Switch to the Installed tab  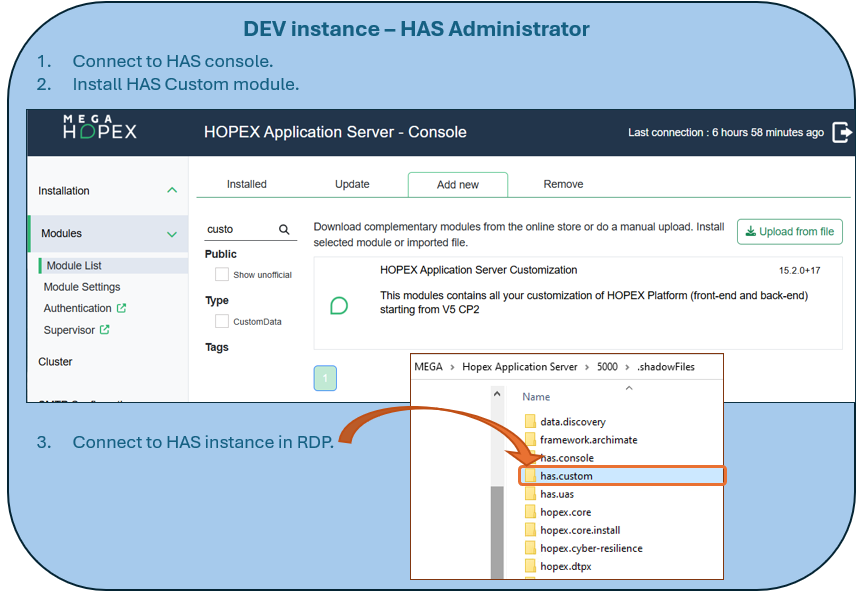[x=246, y=184]
